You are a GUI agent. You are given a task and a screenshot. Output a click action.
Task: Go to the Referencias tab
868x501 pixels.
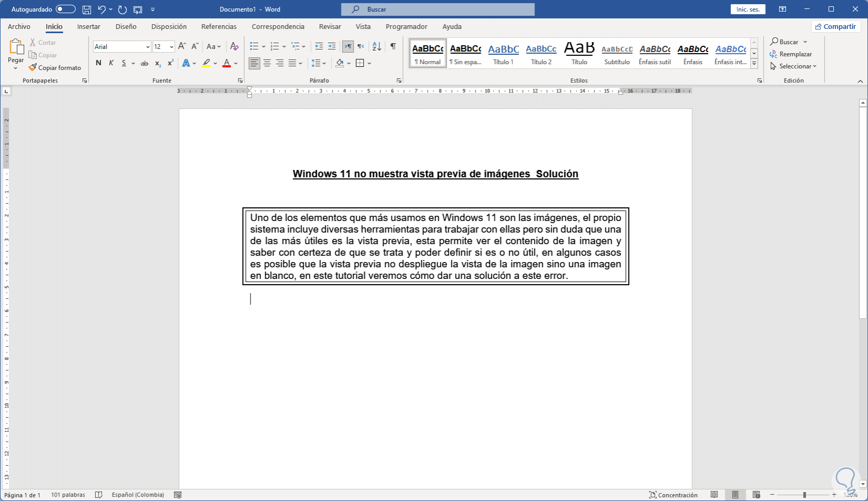pyautogui.click(x=219, y=26)
